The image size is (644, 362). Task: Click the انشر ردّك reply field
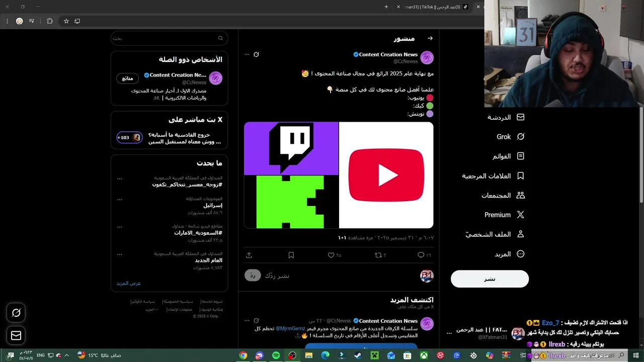[340, 276]
